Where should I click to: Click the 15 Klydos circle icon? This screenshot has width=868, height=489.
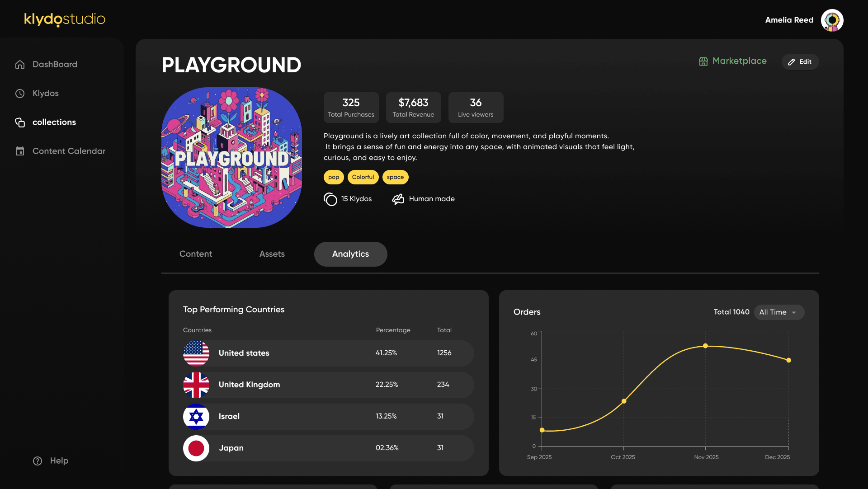pyautogui.click(x=330, y=199)
